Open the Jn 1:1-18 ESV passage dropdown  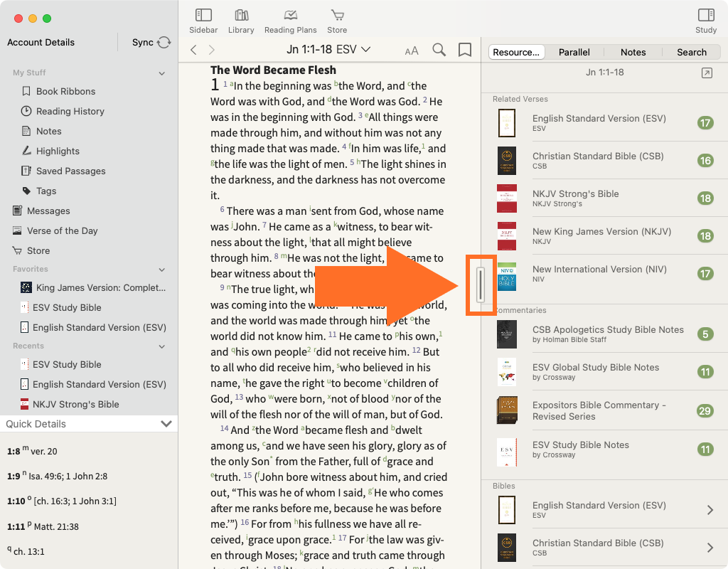pos(328,50)
